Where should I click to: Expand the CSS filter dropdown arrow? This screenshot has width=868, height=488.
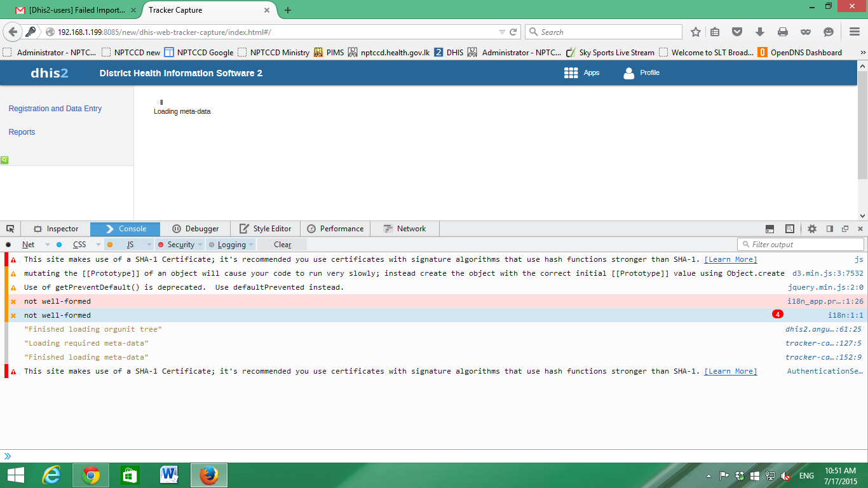pyautogui.click(x=98, y=245)
